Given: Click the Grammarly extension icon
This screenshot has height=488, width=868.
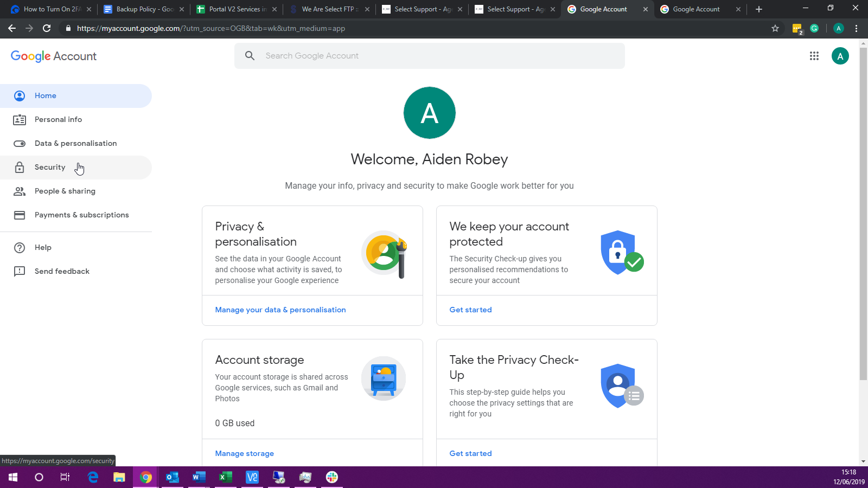Looking at the screenshot, I should 814,28.
